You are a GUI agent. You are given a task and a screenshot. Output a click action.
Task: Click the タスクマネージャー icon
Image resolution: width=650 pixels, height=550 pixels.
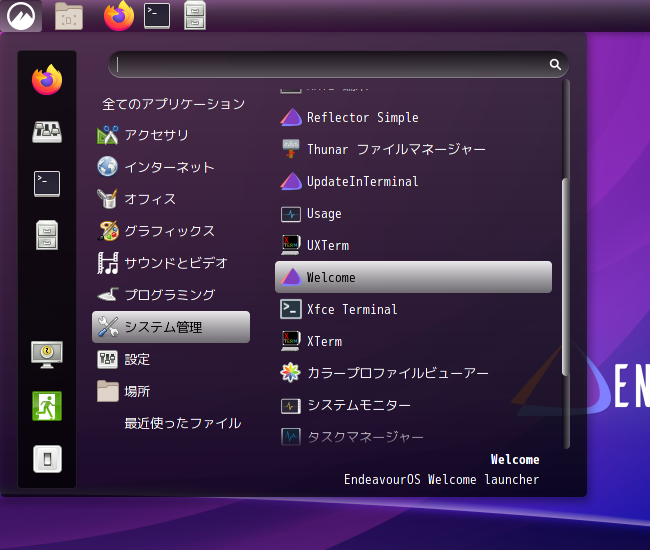(x=291, y=437)
